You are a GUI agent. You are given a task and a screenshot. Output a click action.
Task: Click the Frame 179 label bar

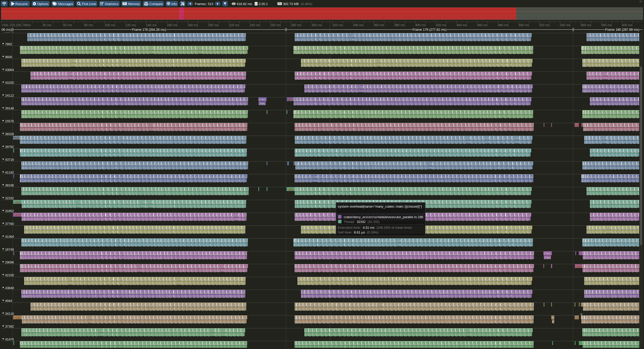pos(429,30)
